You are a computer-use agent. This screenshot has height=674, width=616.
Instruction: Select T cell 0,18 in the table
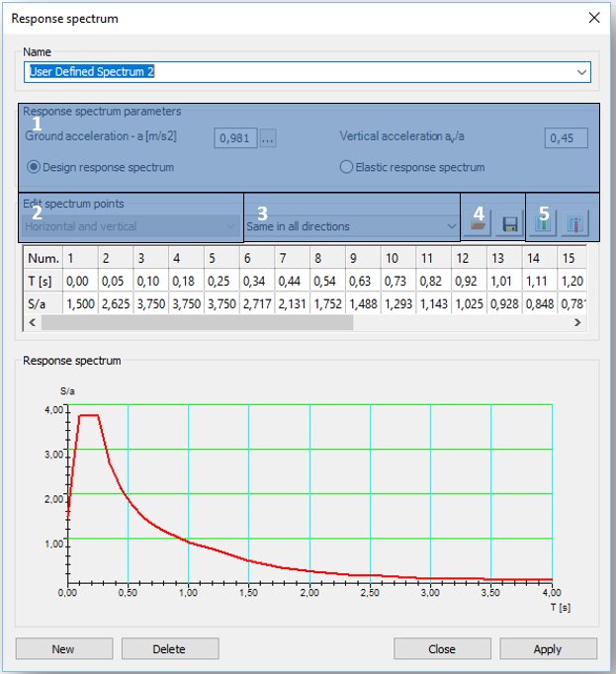(186, 281)
